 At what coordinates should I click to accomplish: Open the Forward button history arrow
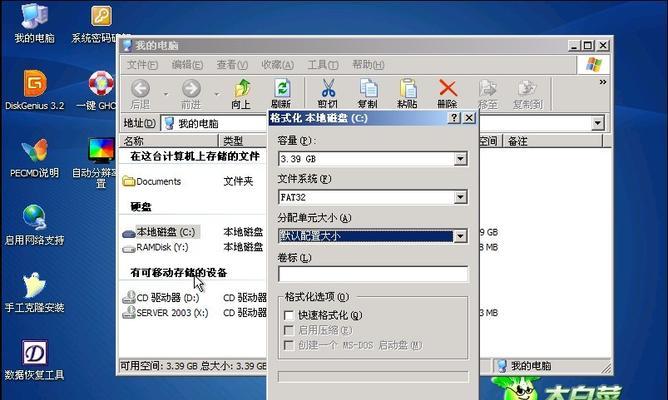216,94
